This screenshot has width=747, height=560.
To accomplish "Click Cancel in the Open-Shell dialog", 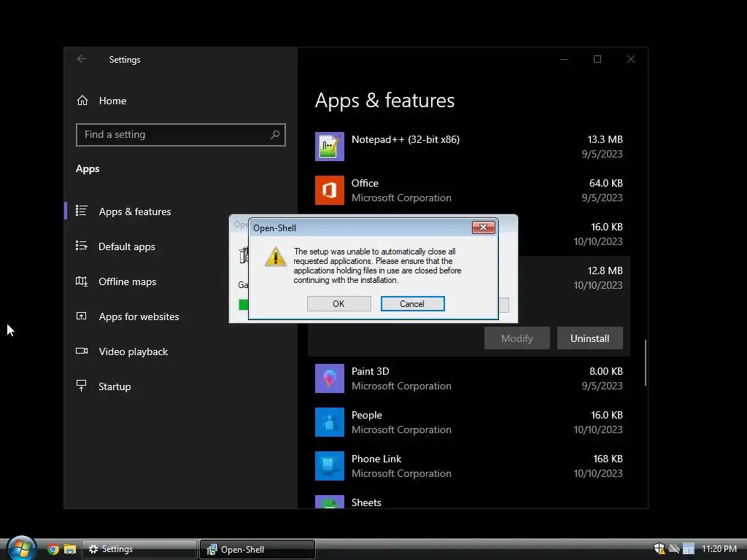I will click(412, 304).
